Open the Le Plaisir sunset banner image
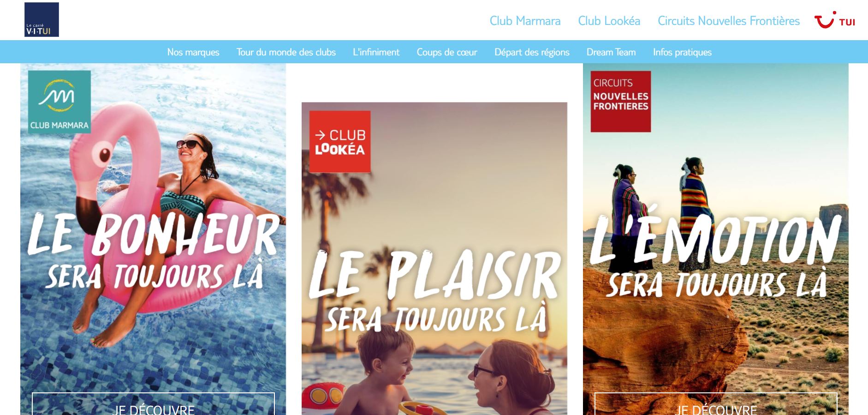This screenshot has height=415, width=868. tap(434, 259)
